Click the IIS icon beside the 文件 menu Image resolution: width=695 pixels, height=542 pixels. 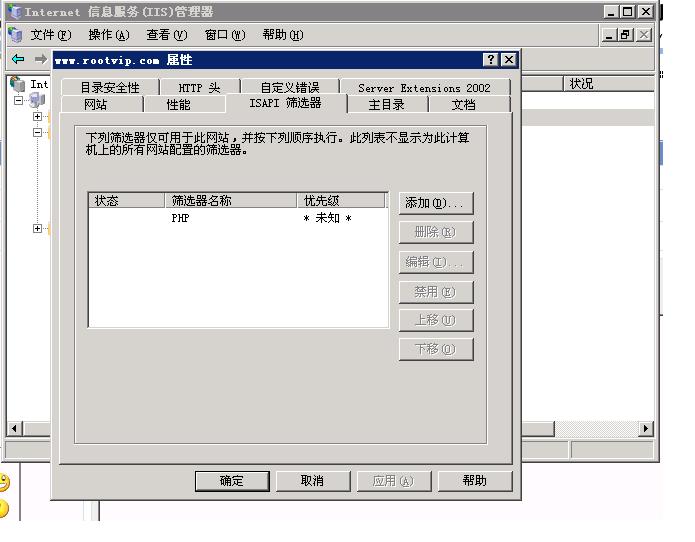pos(15,35)
